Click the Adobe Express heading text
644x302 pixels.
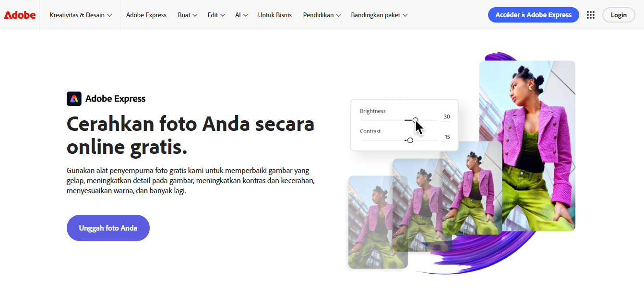(x=115, y=99)
